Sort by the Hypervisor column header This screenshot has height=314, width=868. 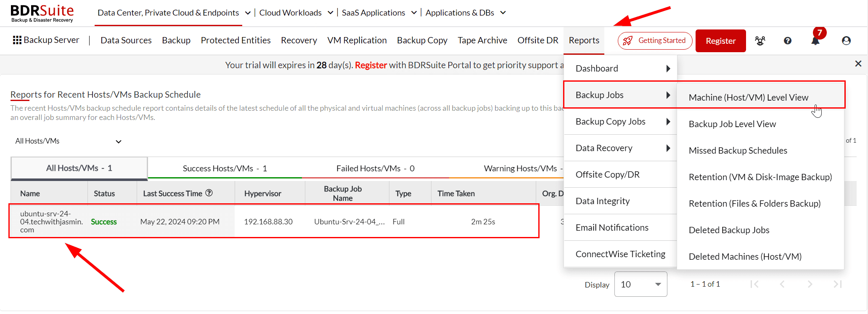pyautogui.click(x=263, y=194)
